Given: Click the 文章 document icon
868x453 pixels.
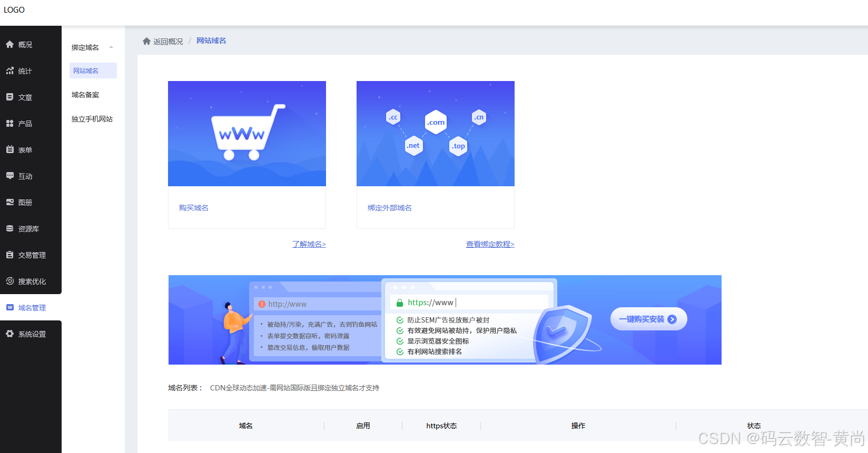Looking at the screenshot, I should (9, 97).
